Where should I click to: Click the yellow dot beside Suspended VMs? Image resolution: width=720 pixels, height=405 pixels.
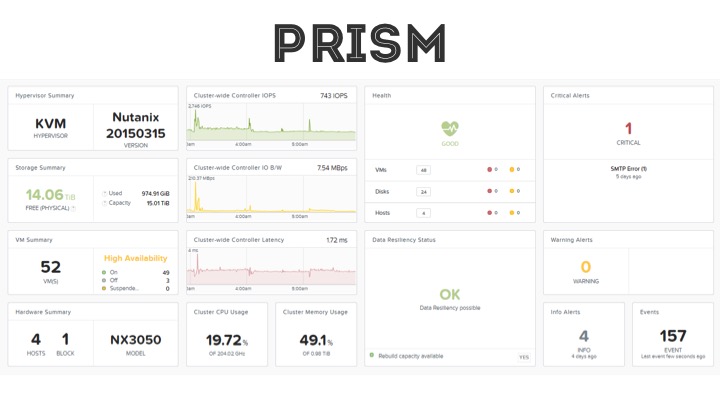104,288
